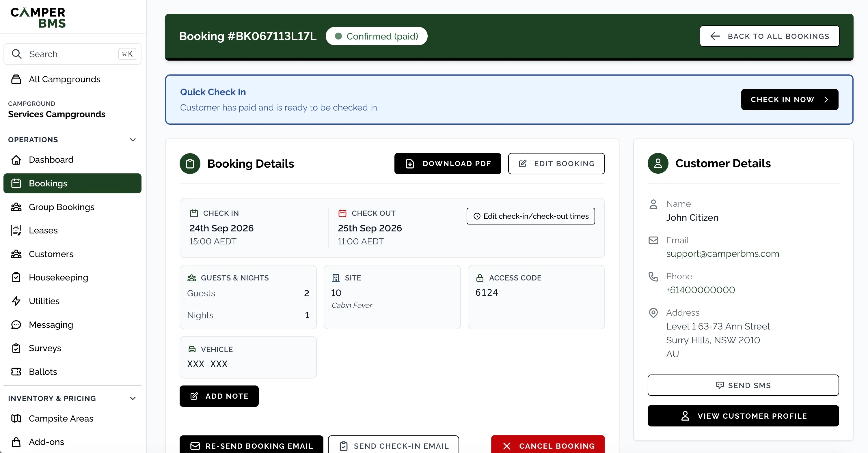
Task: Send SMS to the customer
Action: (743, 385)
